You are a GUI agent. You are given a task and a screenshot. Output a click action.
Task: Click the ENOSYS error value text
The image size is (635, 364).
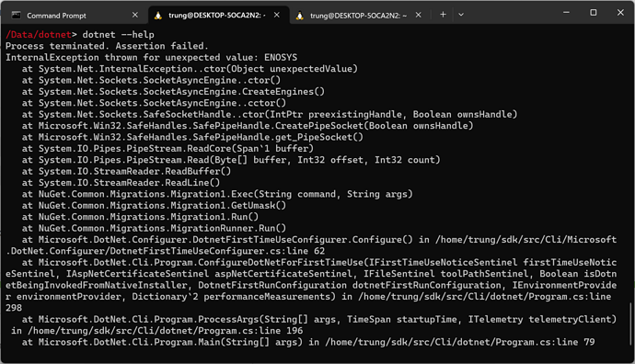pos(281,57)
